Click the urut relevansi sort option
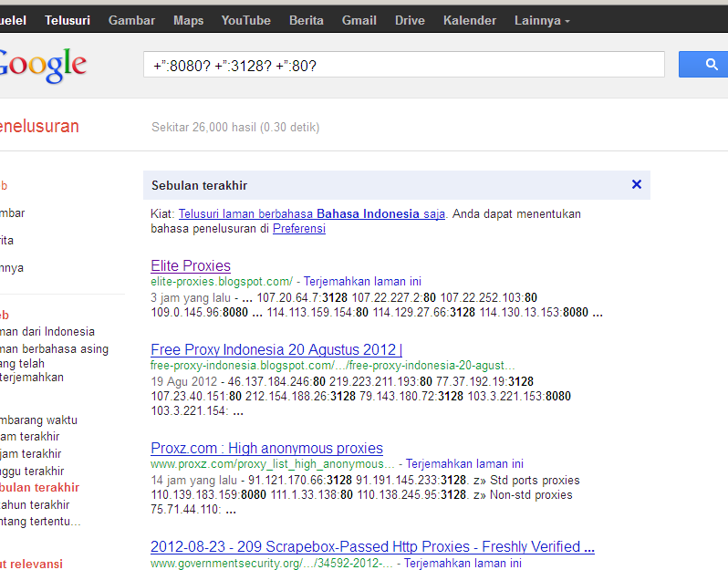 31,564
